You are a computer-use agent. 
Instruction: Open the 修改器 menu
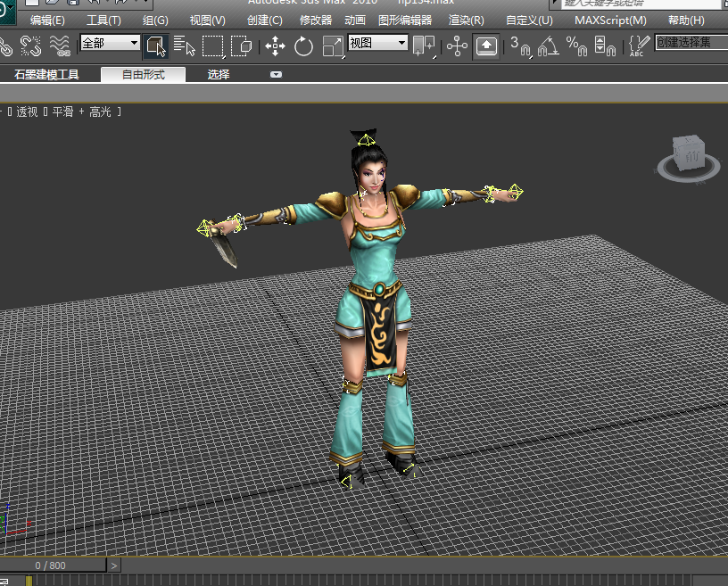[x=316, y=21]
